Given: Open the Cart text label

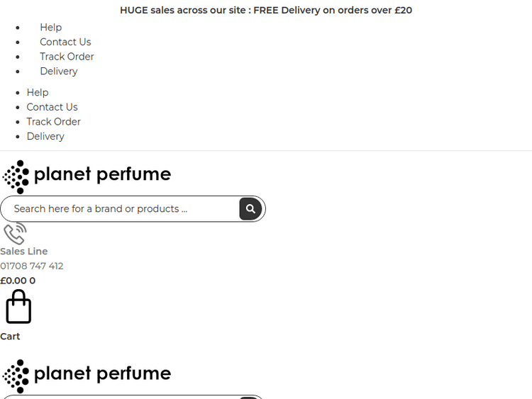Looking at the screenshot, I should [10, 337].
